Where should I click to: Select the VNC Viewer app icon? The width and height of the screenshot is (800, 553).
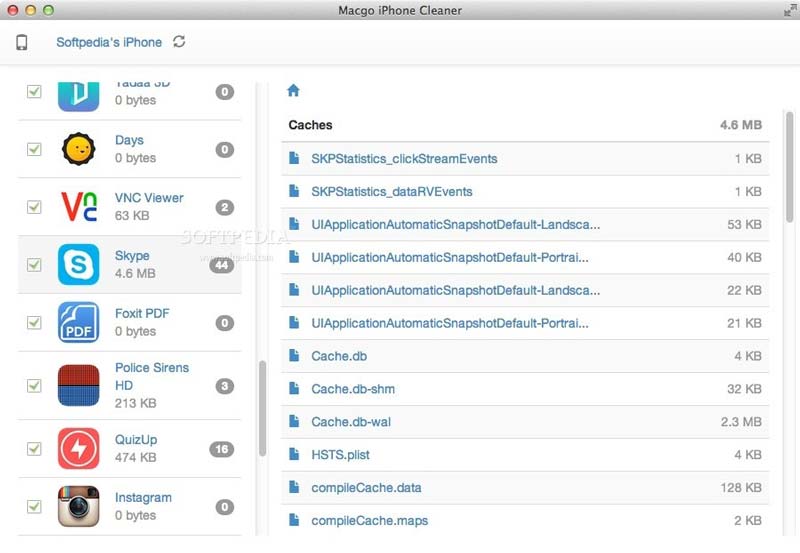78,207
